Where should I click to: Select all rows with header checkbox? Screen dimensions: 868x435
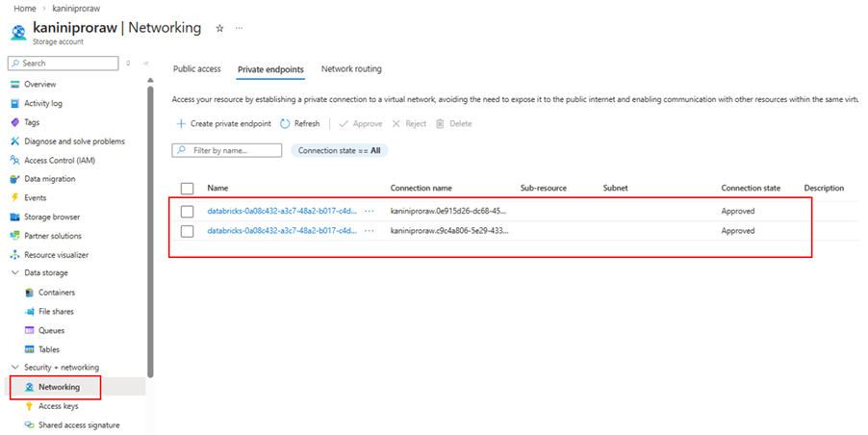[x=188, y=189]
